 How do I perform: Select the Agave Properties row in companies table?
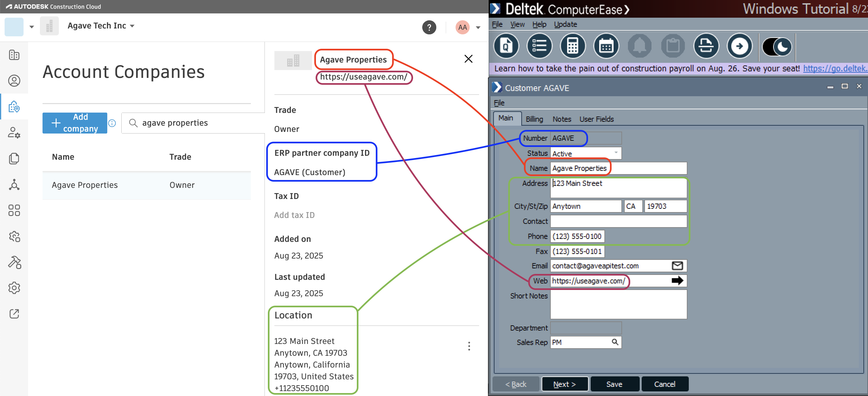coord(147,185)
